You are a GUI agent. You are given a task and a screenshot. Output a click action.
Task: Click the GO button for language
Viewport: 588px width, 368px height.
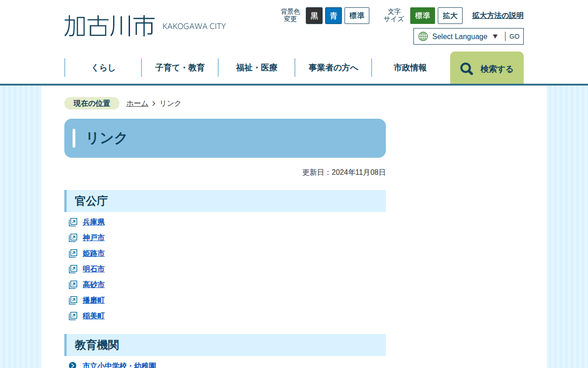pos(514,36)
